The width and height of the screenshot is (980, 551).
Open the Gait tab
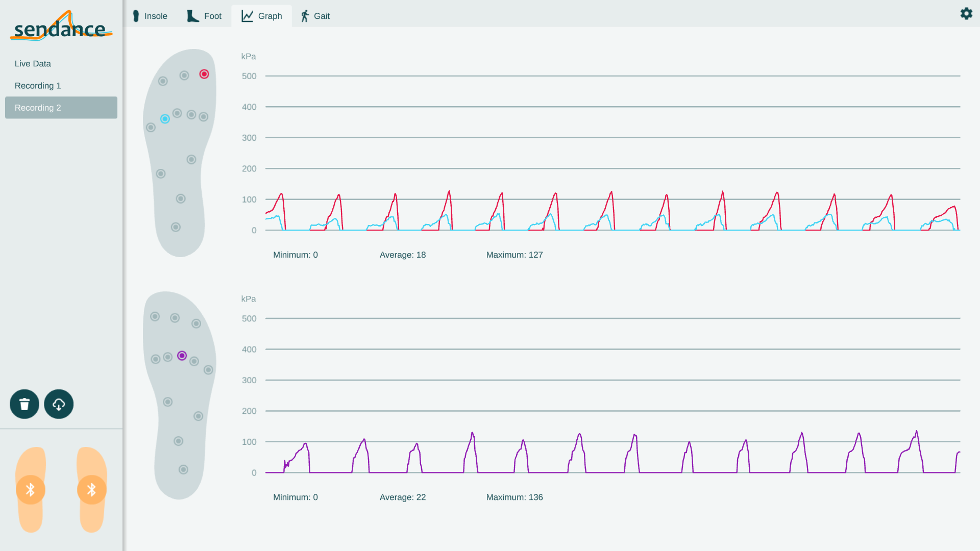click(x=315, y=16)
